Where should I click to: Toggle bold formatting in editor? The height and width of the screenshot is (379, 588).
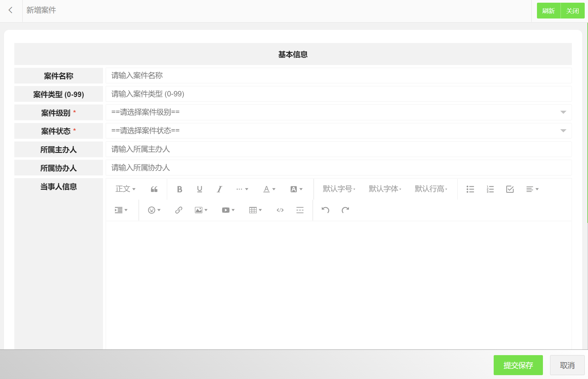pos(179,189)
